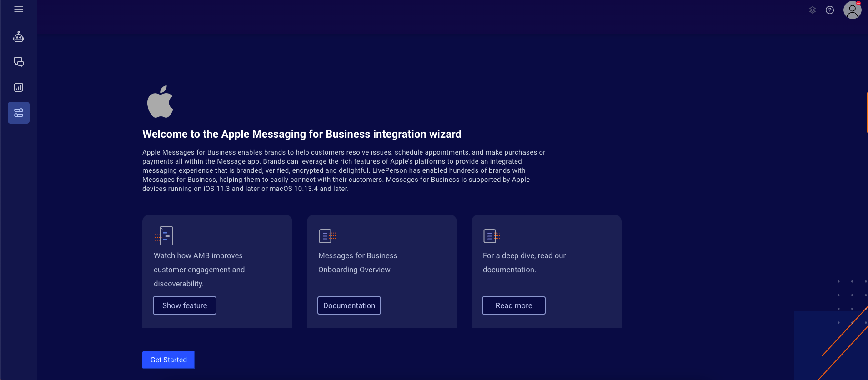Click the Show feature button
This screenshot has width=868, height=380.
[185, 305]
